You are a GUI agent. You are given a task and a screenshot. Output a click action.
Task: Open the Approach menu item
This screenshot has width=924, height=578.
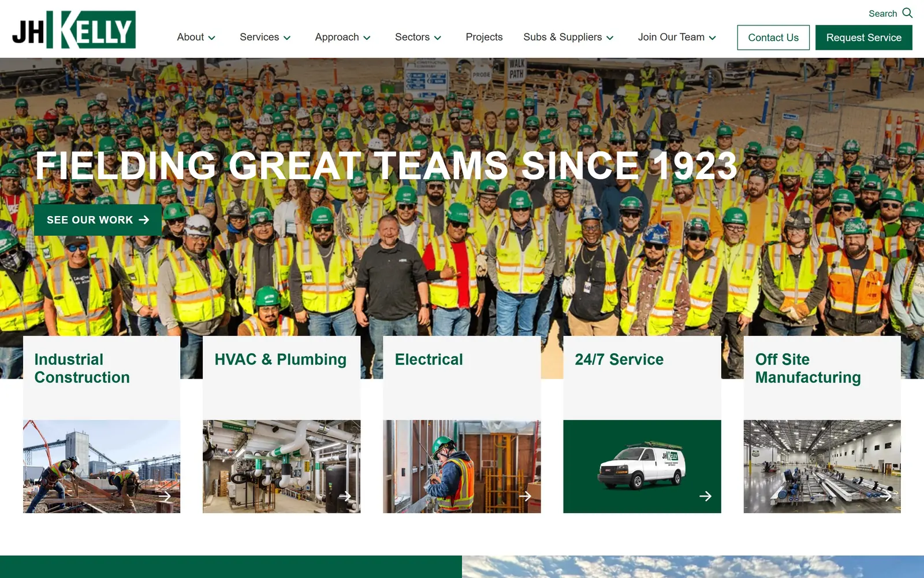click(x=337, y=37)
